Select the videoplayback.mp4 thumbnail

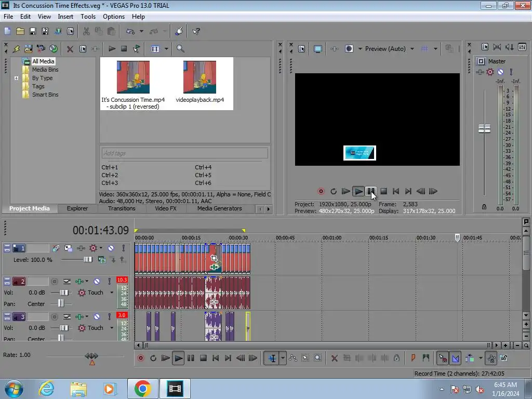click(x=199, y=77)
